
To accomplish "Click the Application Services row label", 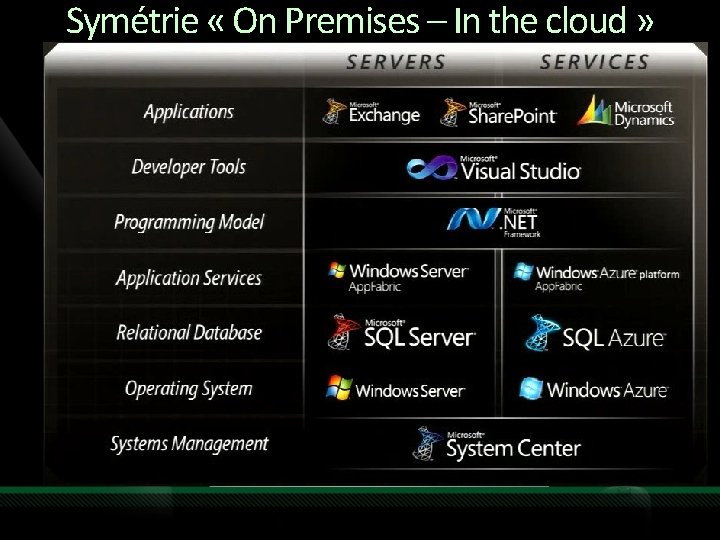I will coord(189,278).
